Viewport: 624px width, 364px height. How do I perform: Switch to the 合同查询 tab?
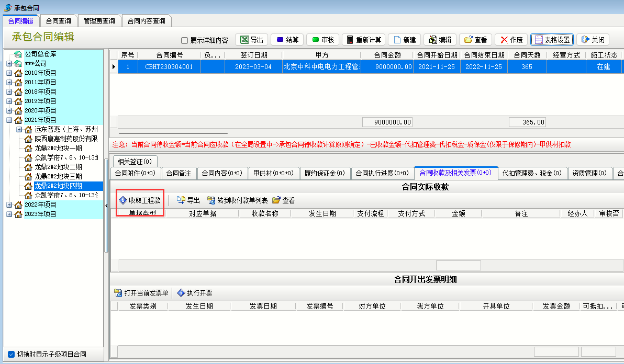(58, 21)
